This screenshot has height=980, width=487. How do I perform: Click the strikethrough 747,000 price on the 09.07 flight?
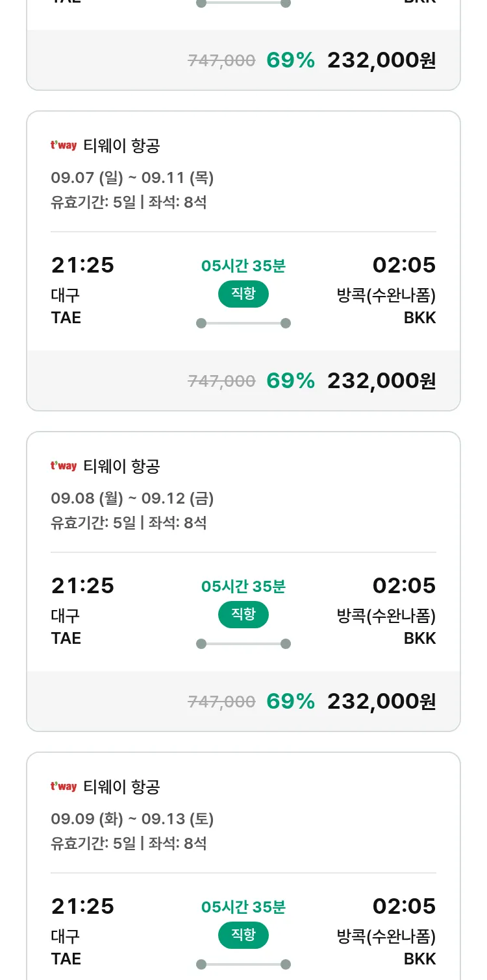[x=221, y=381]
